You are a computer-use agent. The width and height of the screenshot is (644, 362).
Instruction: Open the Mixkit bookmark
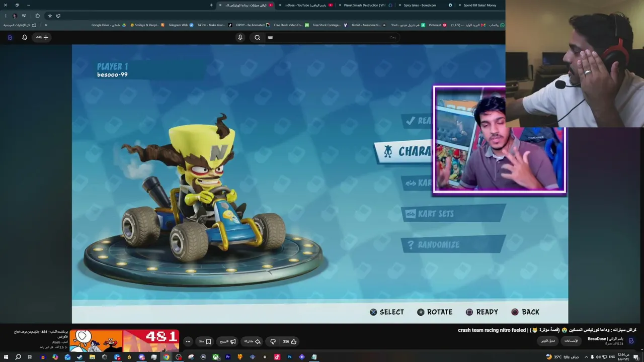click(x=368, y=25)
